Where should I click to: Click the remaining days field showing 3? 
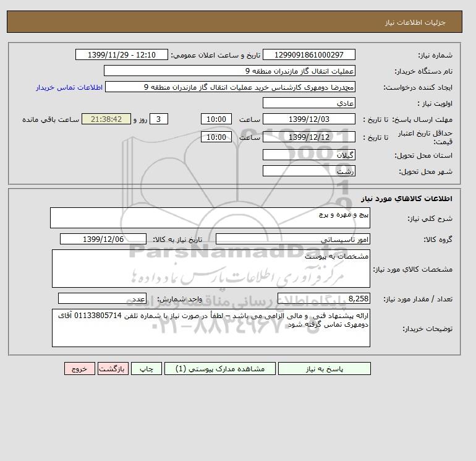pyautogui.click(x=159, y=119)
